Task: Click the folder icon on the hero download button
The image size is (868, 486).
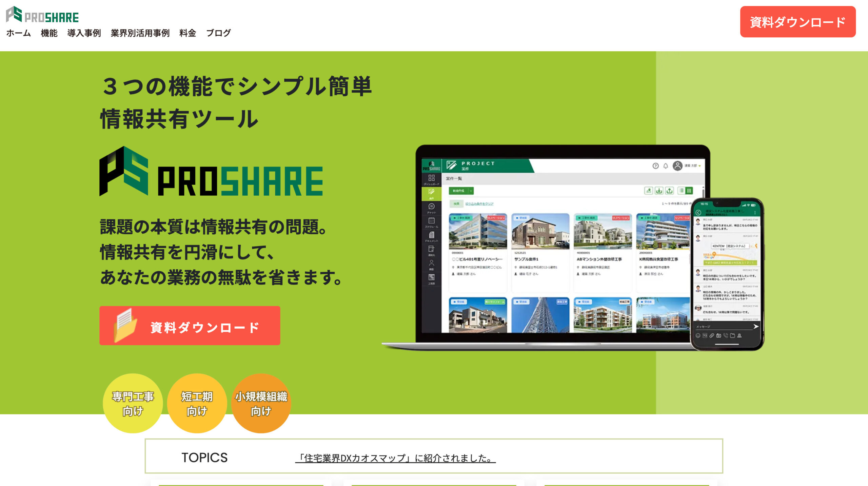Action: click(x=125, y=325)
